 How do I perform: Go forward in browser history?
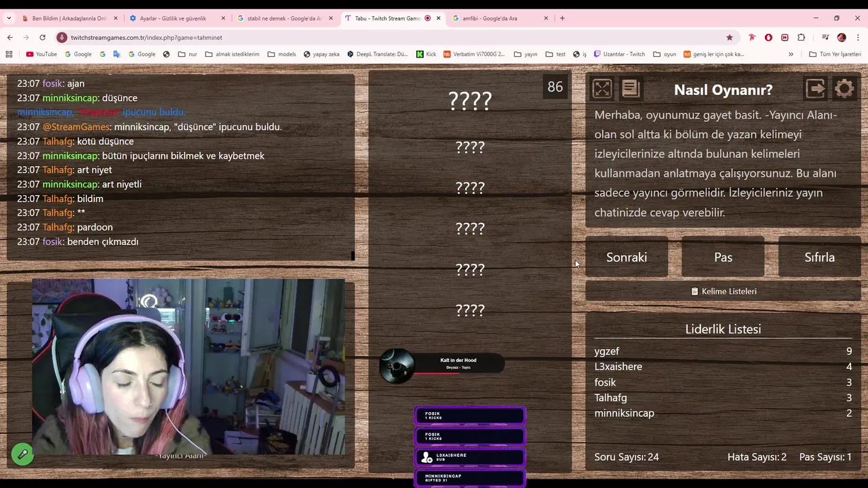click(26, 37)
